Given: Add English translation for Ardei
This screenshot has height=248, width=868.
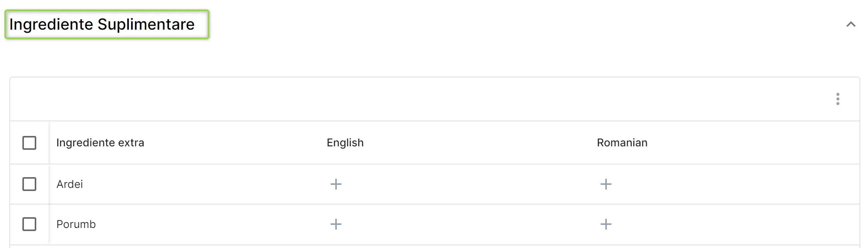Looking at the screenshot, I should [x=336, y=184].
